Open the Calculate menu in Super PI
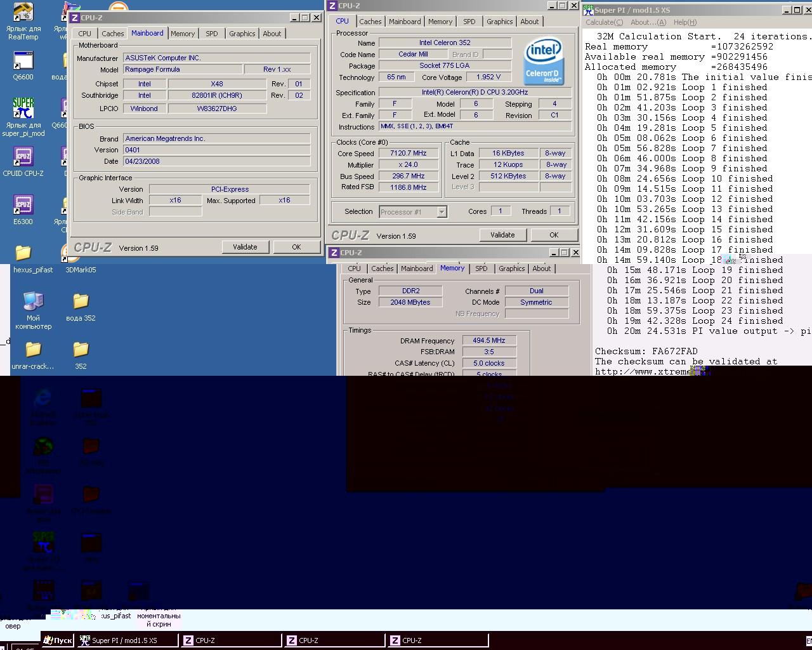 (604, 22)
